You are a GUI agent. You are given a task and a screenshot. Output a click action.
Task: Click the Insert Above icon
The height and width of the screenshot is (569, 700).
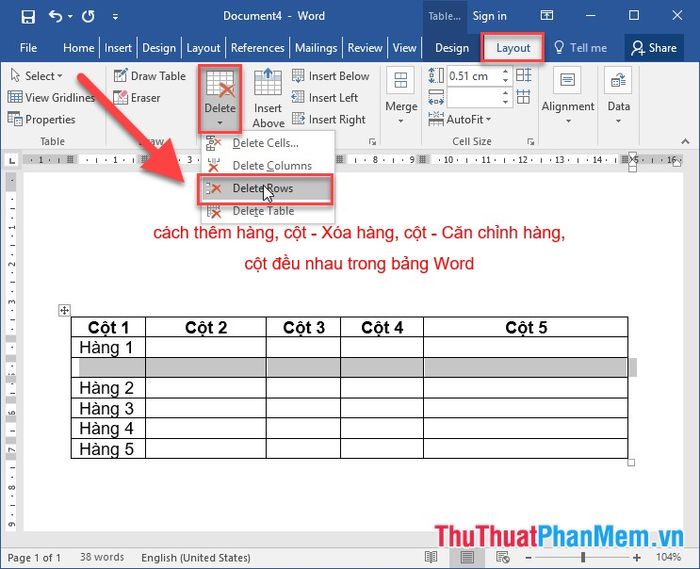tap(268, 81)
